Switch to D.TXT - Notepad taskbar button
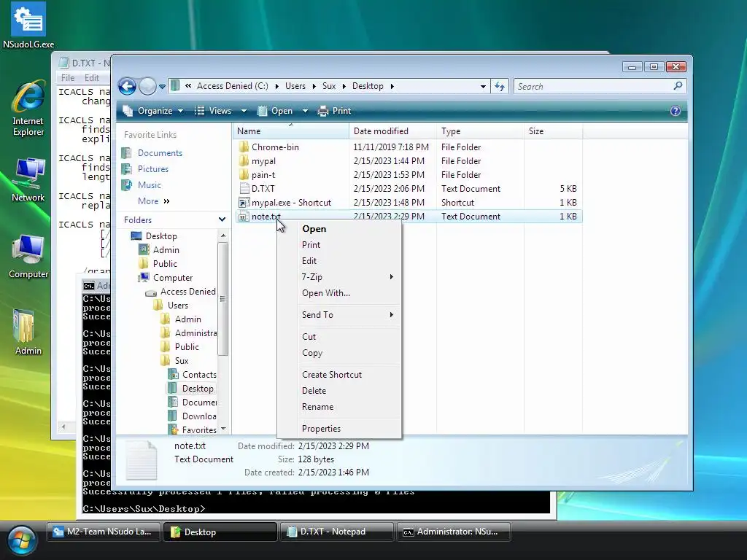747x560 pixels. 336,532
